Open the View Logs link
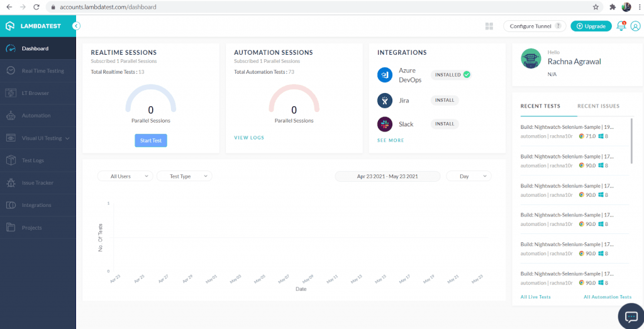 coord(249,138)
